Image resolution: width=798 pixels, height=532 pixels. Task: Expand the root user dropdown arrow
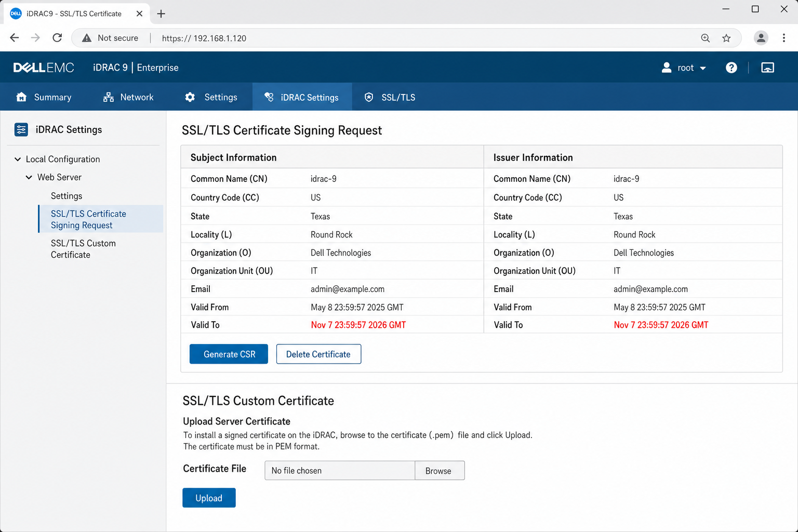coord(703,68)
